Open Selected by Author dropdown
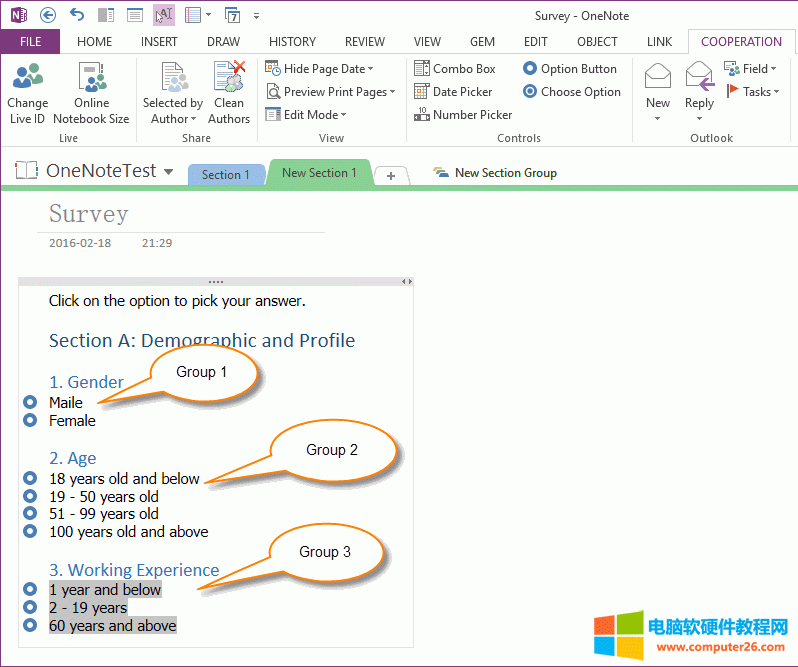This screenshot has height=667, width=798. point(173,93)
